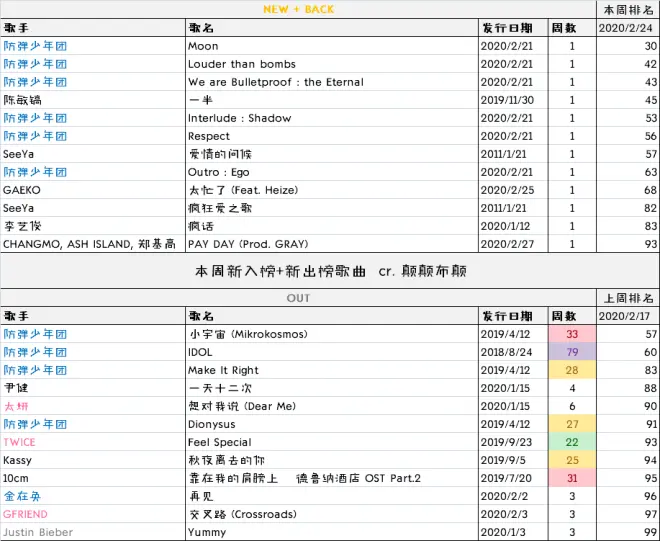This screenshot has width=660, height=541.
Task: Select the 'Louder than bombs' cell
Action: click(332, 64)
